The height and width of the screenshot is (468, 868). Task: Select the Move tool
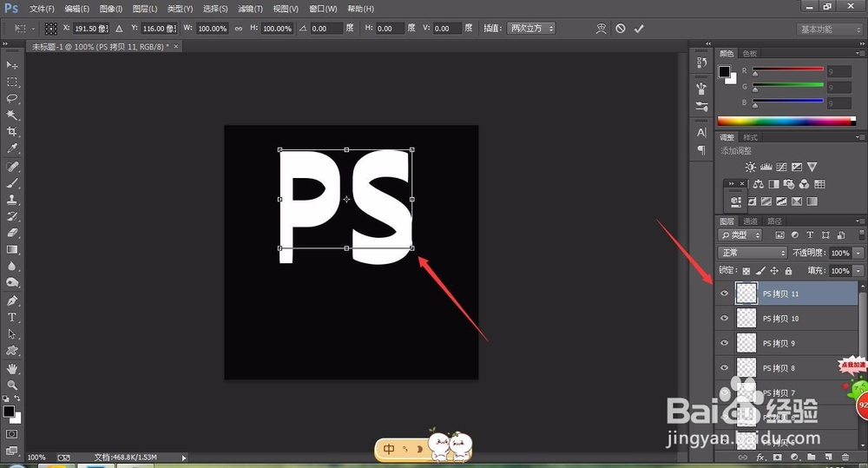(11, 65)
